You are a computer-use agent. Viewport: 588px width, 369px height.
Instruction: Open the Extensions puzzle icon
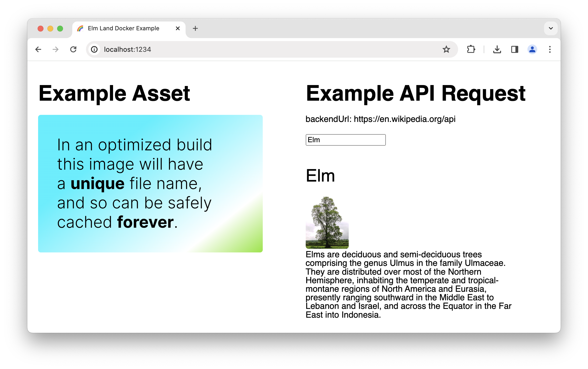click(x=471, y=50)
